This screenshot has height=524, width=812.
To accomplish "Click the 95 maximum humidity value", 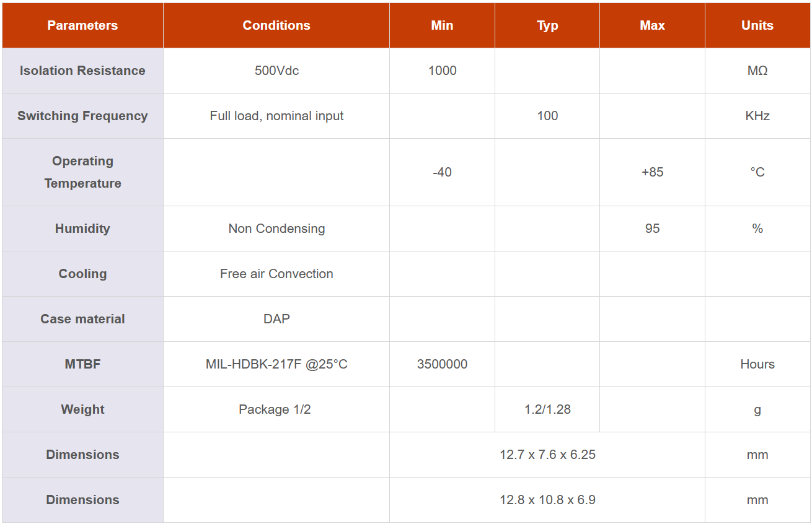I will [652, 229].
